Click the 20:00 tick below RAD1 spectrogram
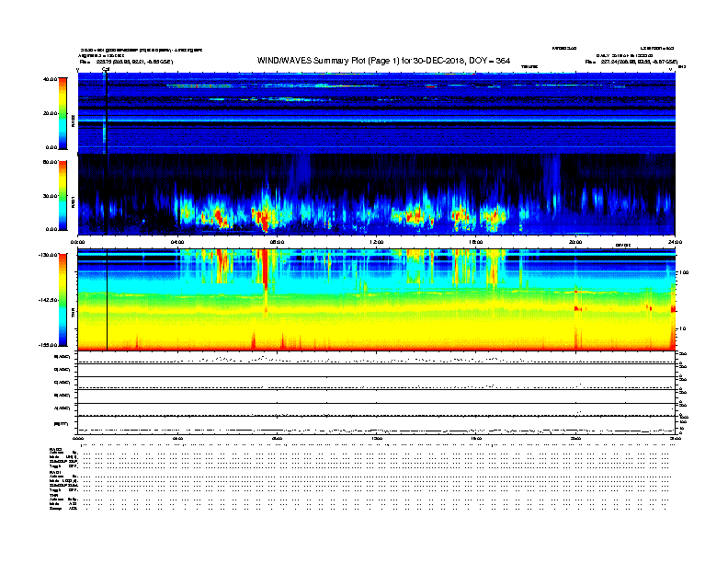The image size is (728, 563). tap(575, 242)
